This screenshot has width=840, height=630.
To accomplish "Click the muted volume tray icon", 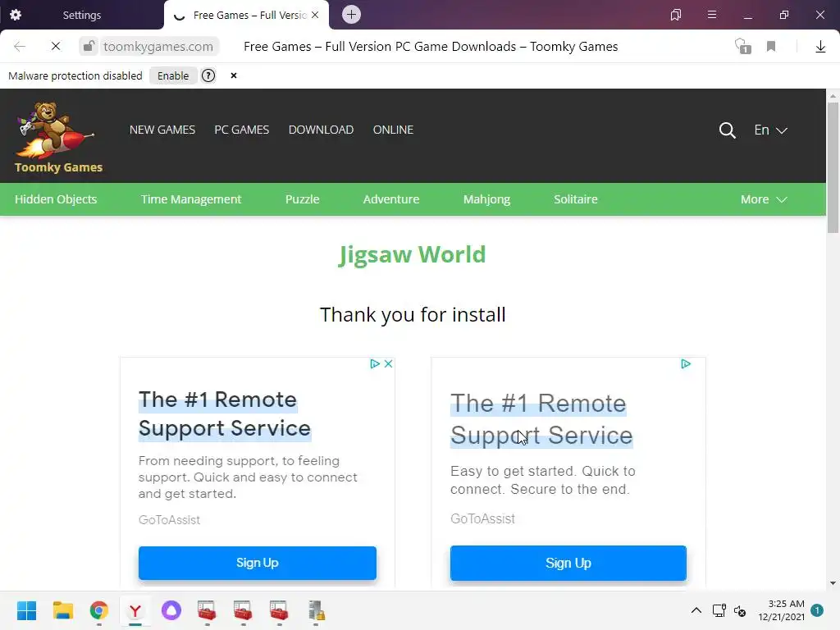I will pyautogui.click(x=740, y=610).
